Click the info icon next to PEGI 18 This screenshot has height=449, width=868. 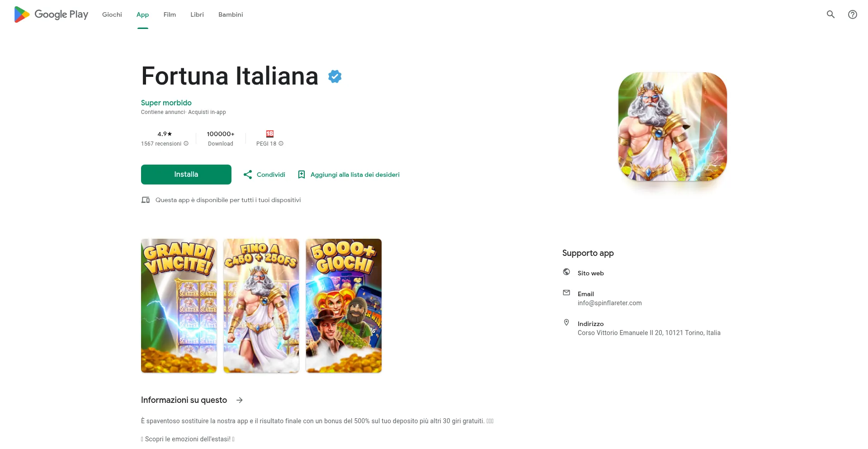[x=281, y=143]
